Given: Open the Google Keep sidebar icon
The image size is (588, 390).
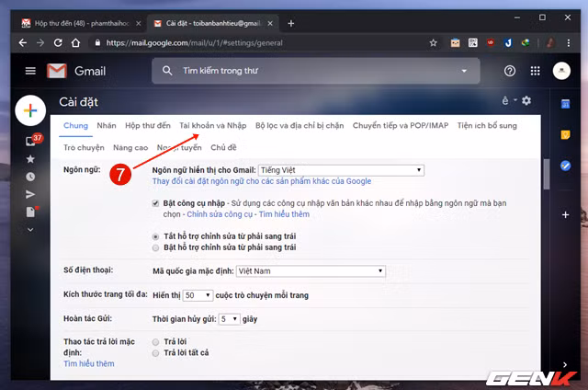Looking at the screenshot, I should (565, 135).
